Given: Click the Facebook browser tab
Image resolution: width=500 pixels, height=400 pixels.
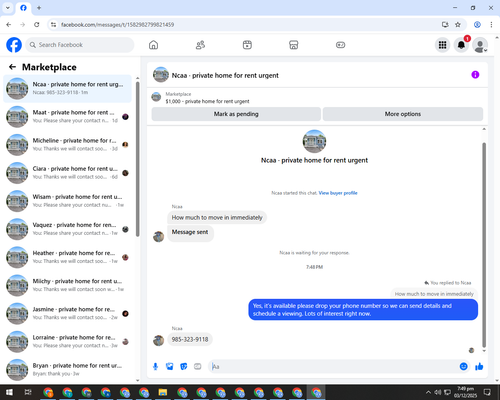Looking at the screenshot, I should (x=23, y=8).
